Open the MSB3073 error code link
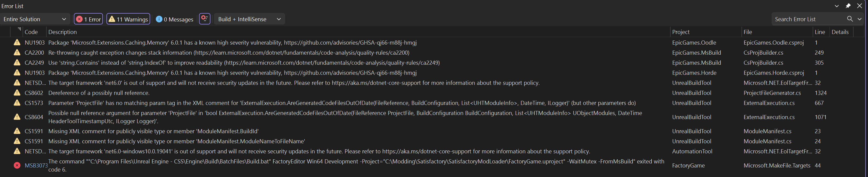 tap(36, 166)
